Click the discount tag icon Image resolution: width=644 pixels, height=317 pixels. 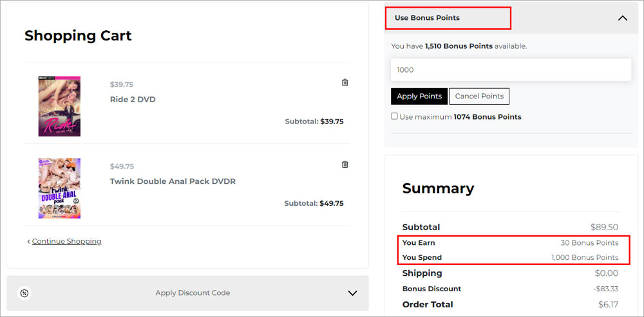click(x=24, y=293)
